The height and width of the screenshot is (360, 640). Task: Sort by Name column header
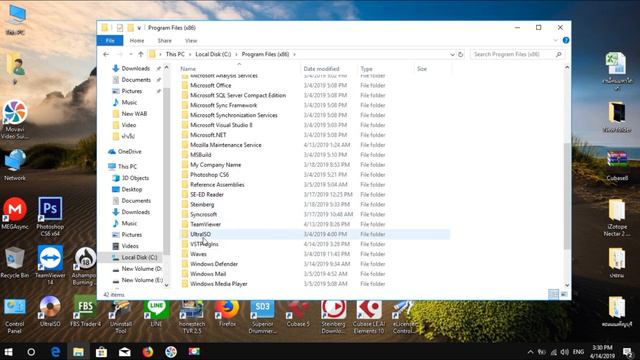pyautogui.click(x=239, y=69)
